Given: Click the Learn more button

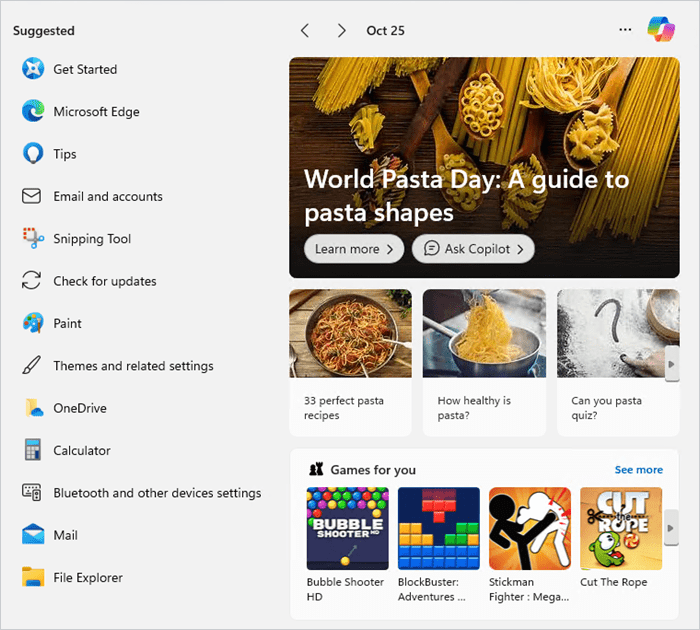Looking at the screenshot, I should tap(354, 249).
